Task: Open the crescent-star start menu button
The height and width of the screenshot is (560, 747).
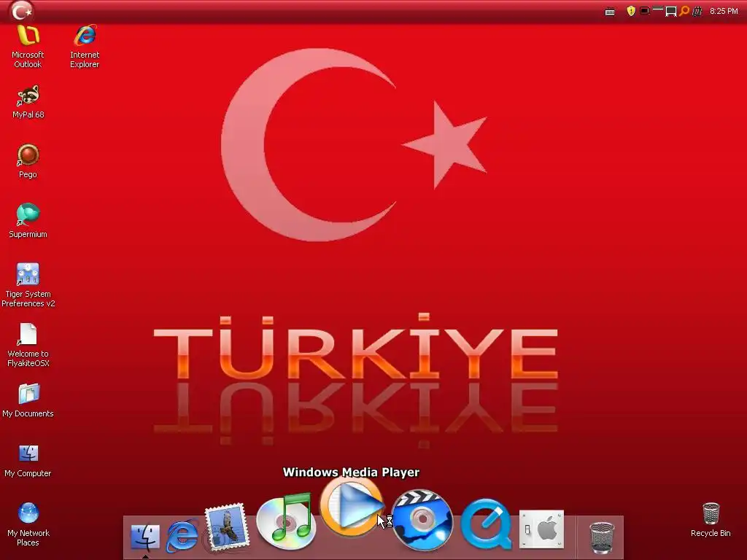Action: tap(20, 10)
